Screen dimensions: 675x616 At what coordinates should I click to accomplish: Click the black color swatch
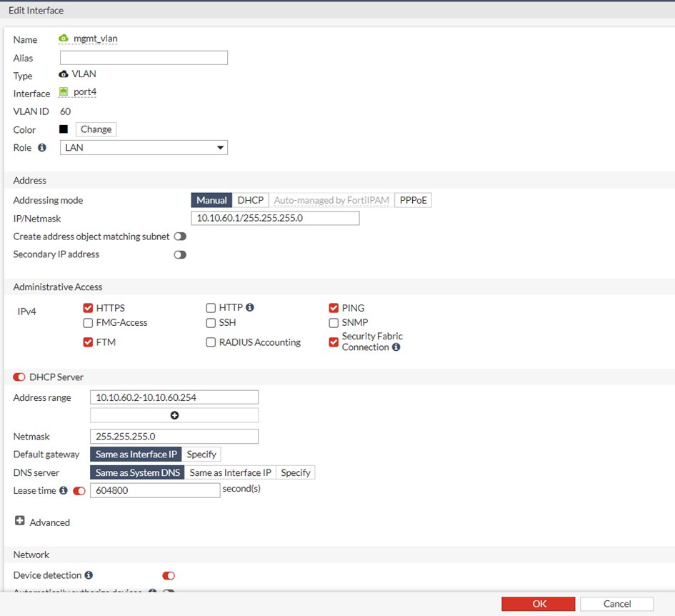click(x=64, y=129)
